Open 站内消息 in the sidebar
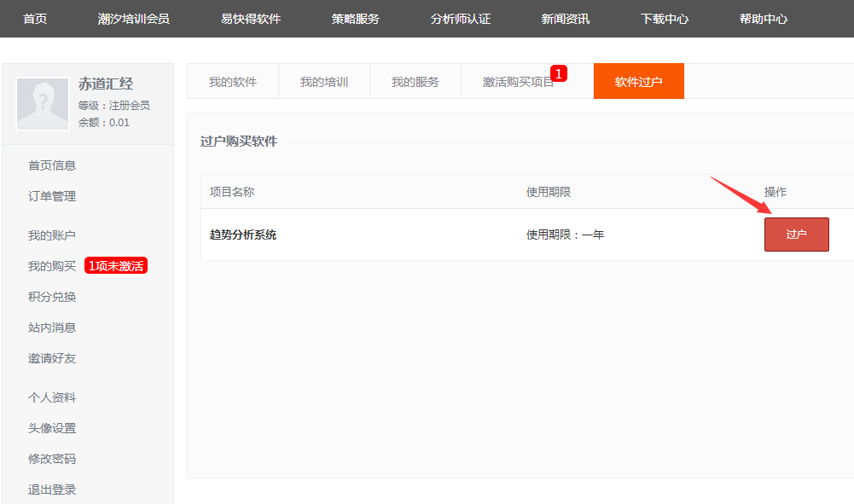The image size is (854, 504). [52, 327]
